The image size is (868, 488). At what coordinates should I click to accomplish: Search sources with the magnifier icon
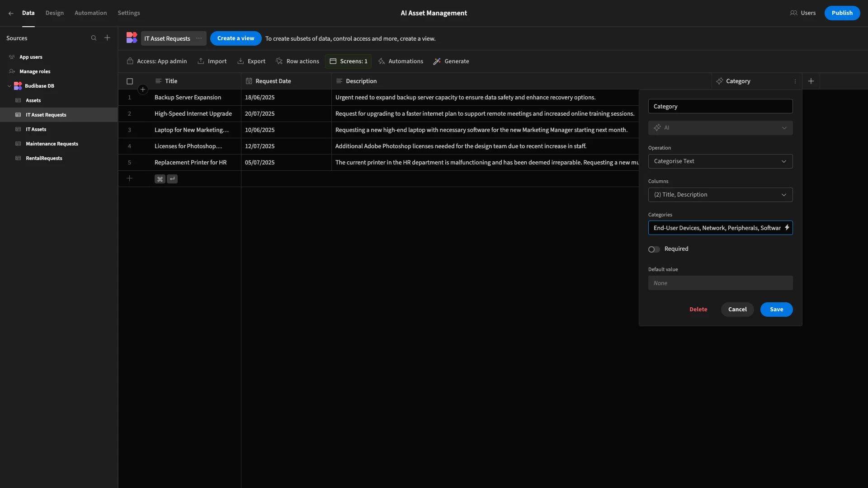point(94,38)
